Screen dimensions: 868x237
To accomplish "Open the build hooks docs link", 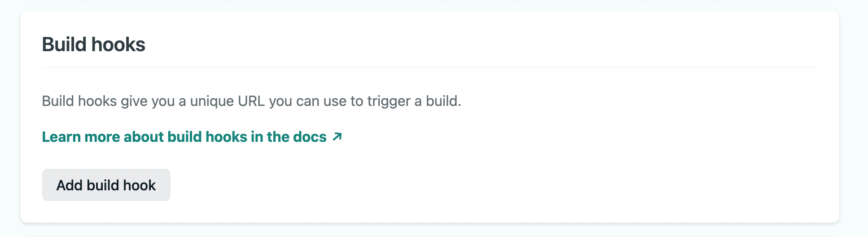I will pos(184,137).
